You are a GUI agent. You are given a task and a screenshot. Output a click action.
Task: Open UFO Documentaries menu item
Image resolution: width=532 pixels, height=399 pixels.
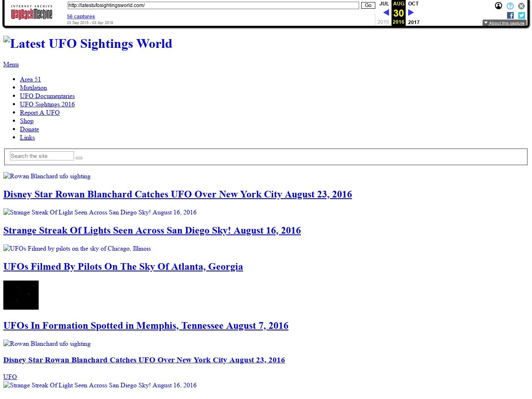coord(47,96)
